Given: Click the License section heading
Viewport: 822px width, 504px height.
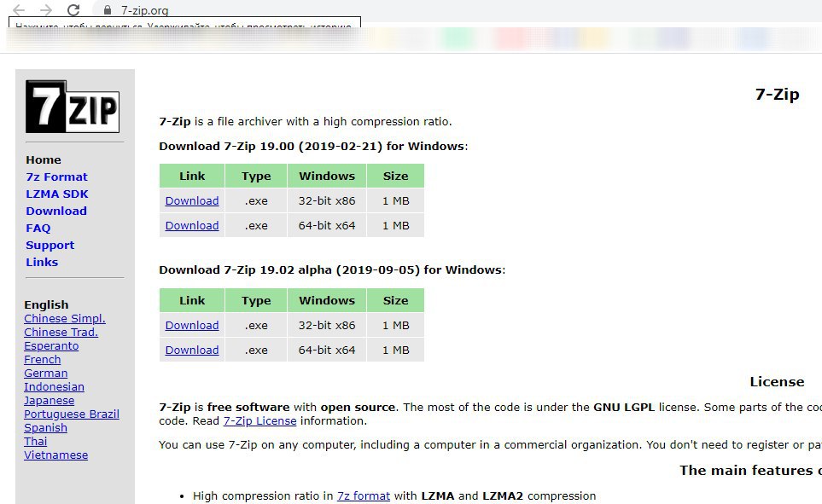Looking at the screenshot, I should 777,382.
